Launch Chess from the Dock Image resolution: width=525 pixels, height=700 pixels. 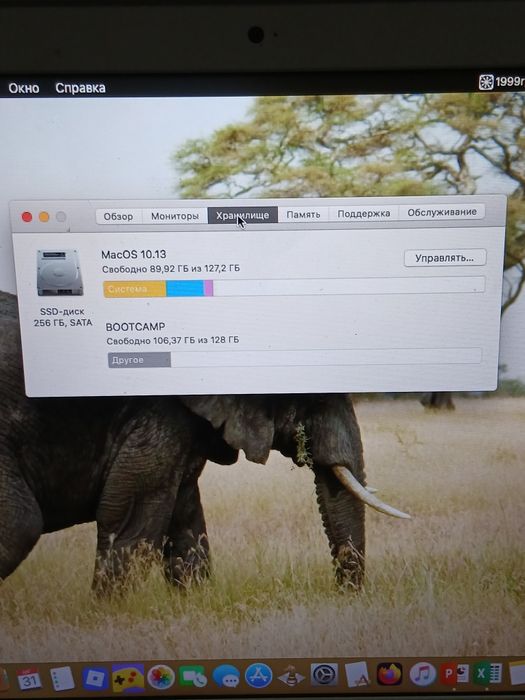pos(292,676)
